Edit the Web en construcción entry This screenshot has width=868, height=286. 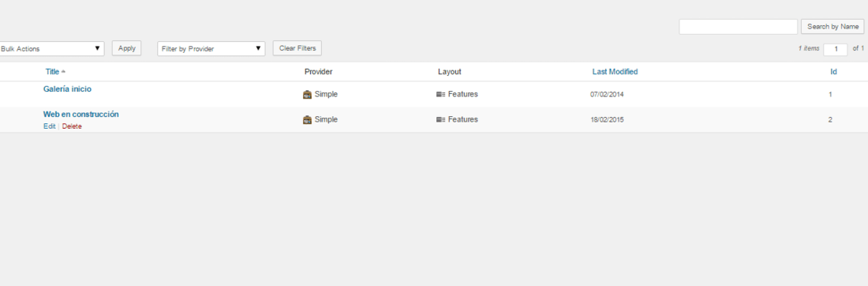coord(49,126)
